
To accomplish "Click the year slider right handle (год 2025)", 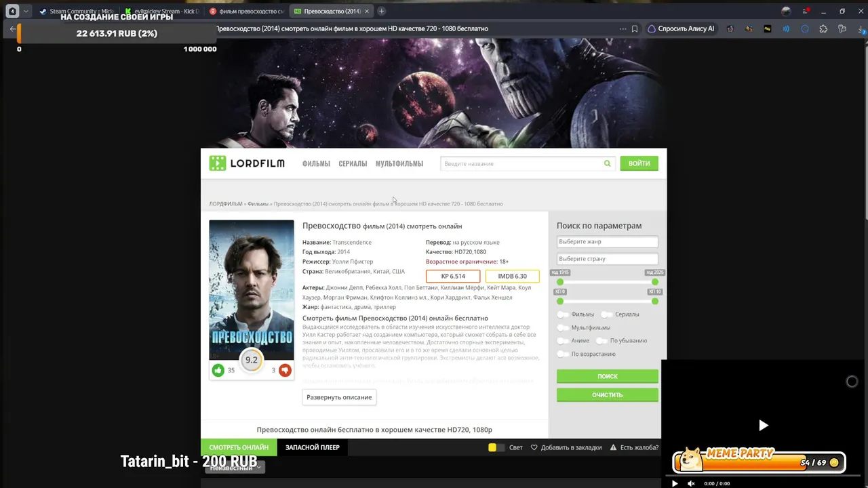I will click(654, 282).
